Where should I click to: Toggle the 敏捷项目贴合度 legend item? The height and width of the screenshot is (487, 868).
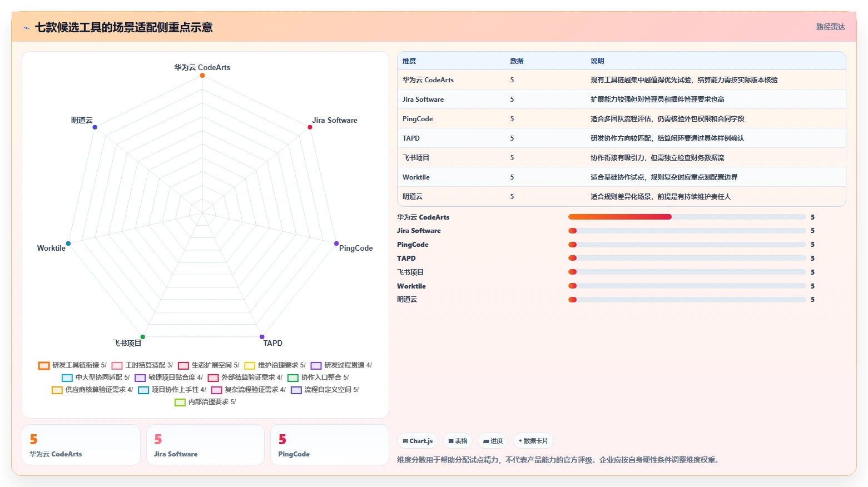[169, 377]
